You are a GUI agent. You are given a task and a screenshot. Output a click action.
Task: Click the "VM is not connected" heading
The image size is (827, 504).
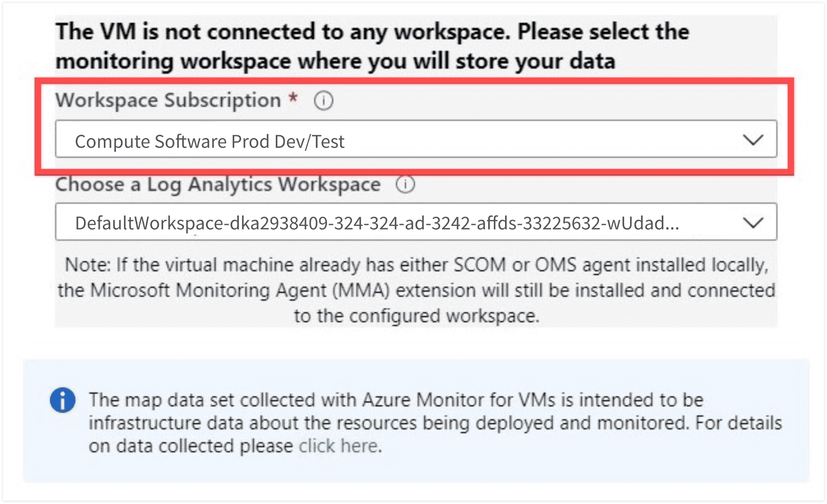coord(372,32)
